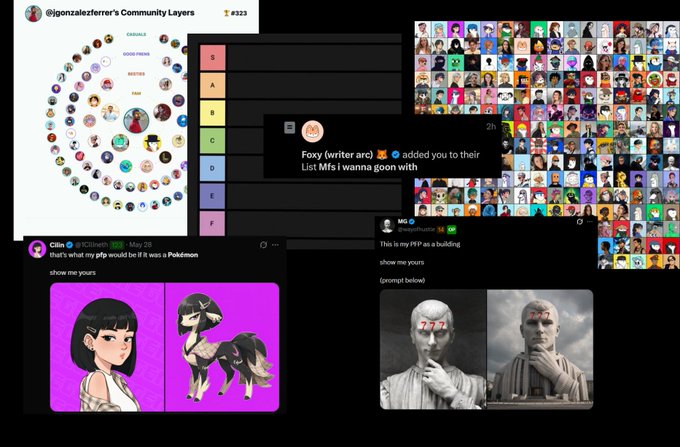This screenshot has height=447, width=680.
Task: Open the 'Mfs i wanna goon with' list
Action: tap(368, 167)
